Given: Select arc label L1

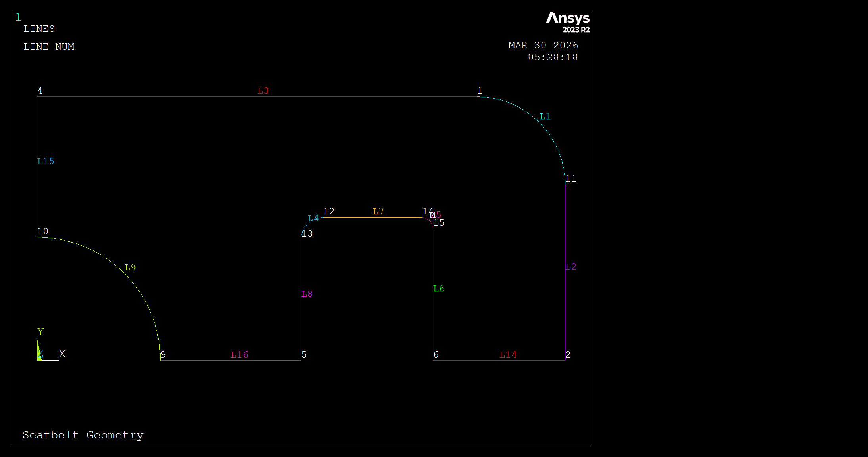Looking at the screenshot, I should pos(545,117).
